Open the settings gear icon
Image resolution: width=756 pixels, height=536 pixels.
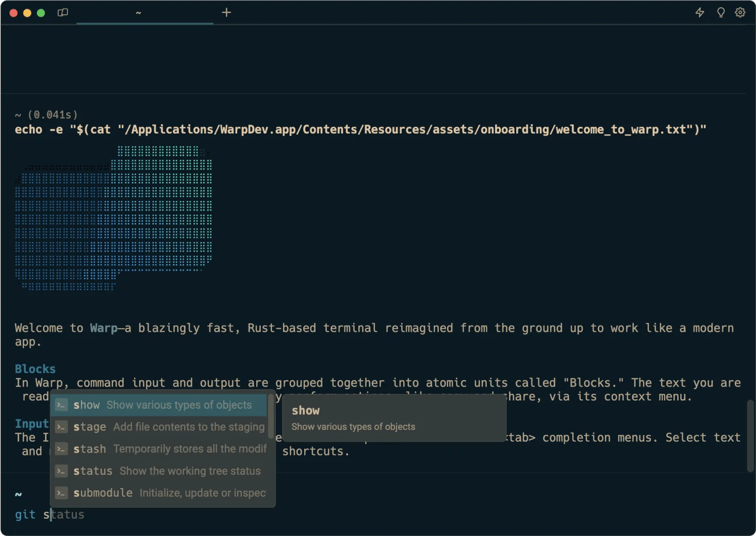coord(740,12)
